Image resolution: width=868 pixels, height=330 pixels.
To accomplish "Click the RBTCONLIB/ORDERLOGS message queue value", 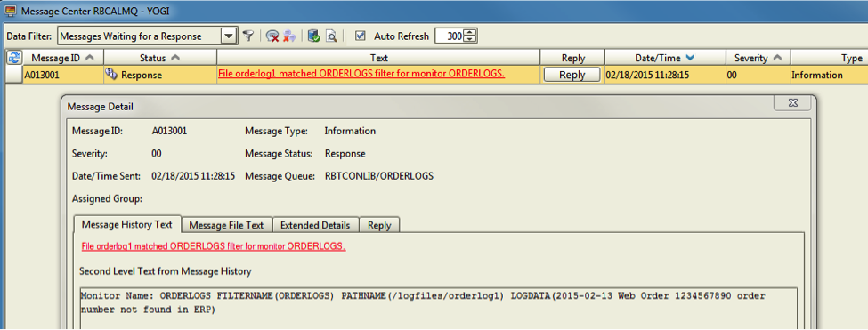I will tap(378, 177).
